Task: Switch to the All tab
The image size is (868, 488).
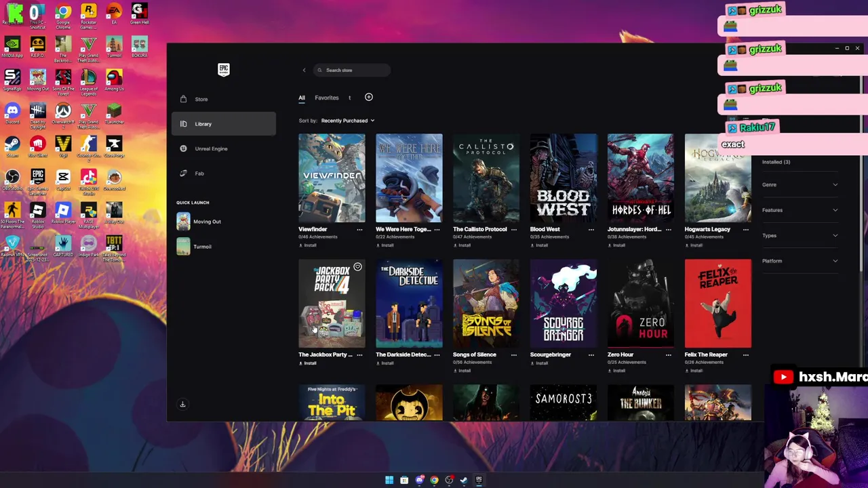Action: tap(302, 98)
